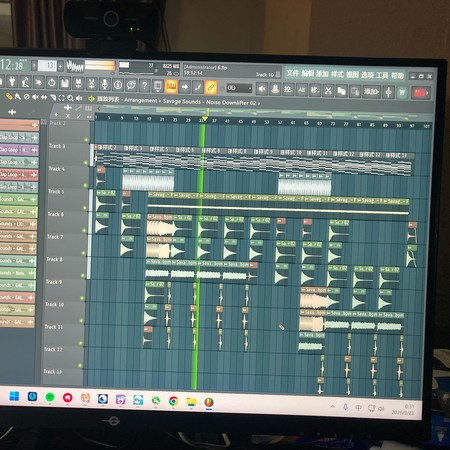The height and width of the screenshot is (450, 450).
Task: Click the yellow playhead marker on ruler
Action: tap(205, 119)
